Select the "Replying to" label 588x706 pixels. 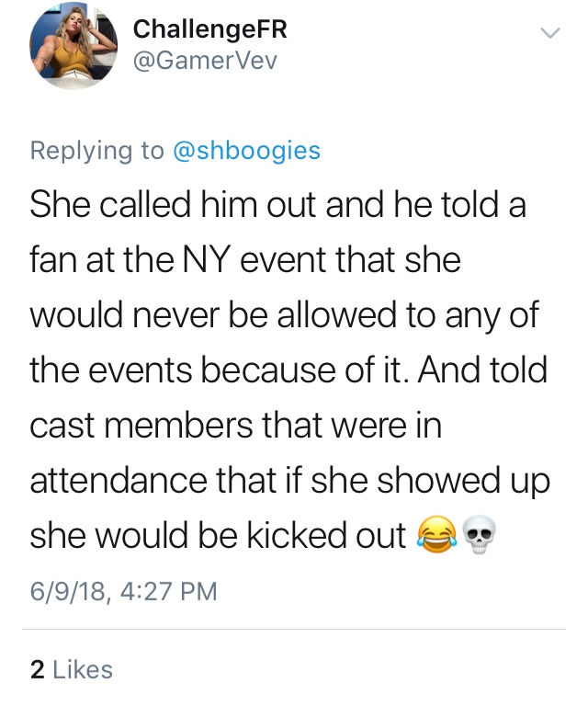click(97, 151)
